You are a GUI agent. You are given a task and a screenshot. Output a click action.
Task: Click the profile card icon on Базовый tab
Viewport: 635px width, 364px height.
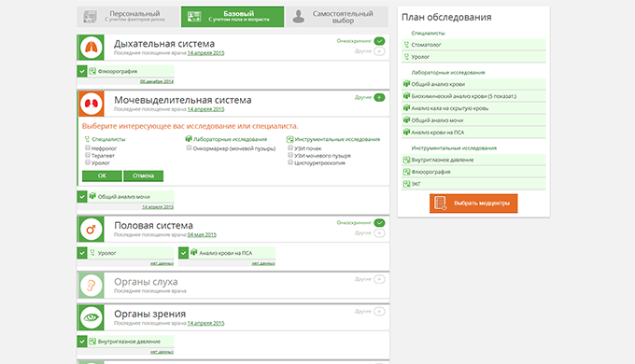point(194,17)
